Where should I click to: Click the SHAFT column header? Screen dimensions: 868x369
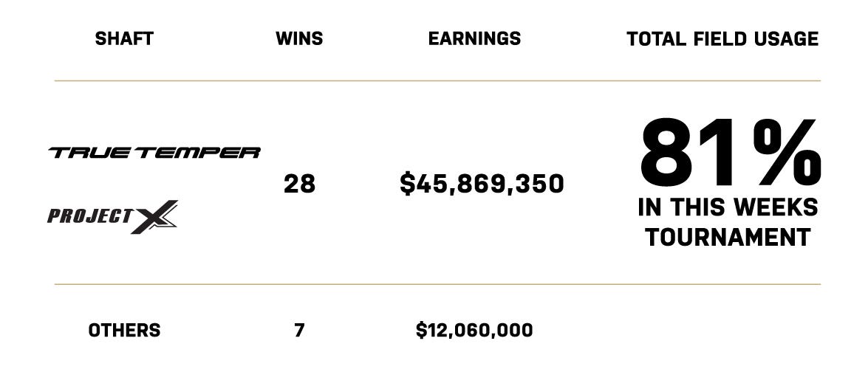[x=125, y=38]
